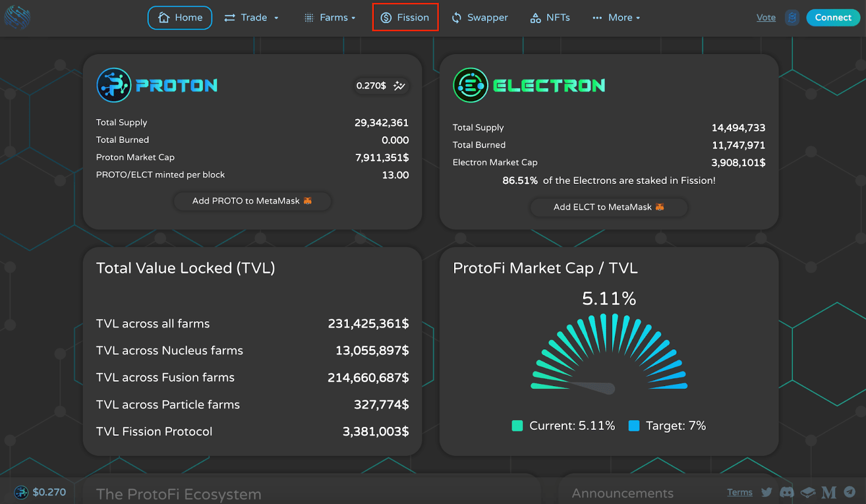866x504 pixels.
Task: Expand the Farms dropdown menu
Action: click(330, 18)
